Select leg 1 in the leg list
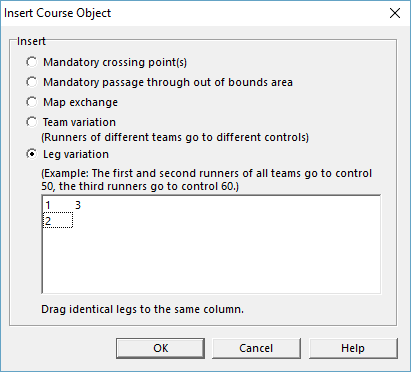Screen dimensions: 411x372 [x=48, y=205]
